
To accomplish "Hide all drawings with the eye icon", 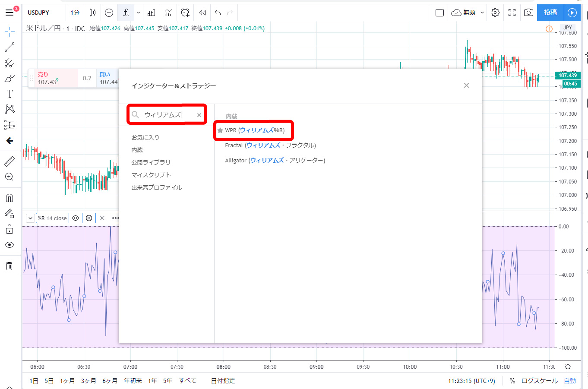I will tap(9, 245).
